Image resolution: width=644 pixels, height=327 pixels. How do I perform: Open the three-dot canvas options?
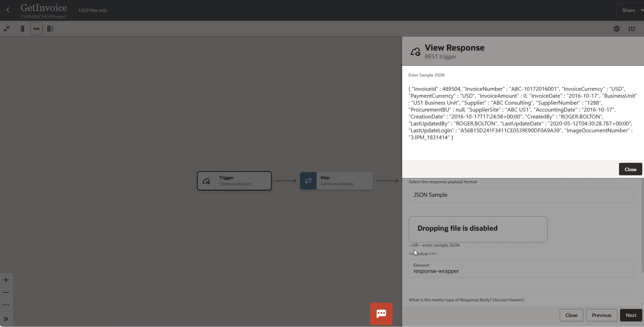(6, 305)
